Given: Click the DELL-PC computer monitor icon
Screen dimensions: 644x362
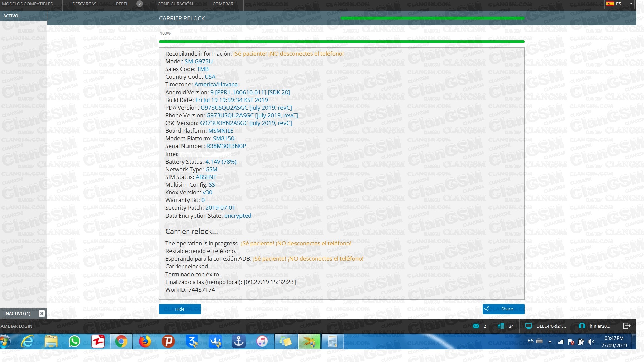Looking at the screenshot, I should 529,326.
